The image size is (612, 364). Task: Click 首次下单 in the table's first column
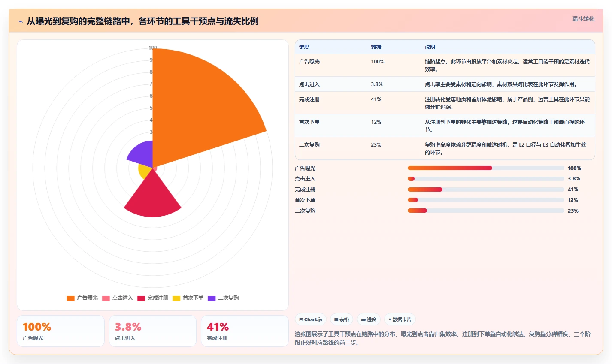click(x=309, y=122)
